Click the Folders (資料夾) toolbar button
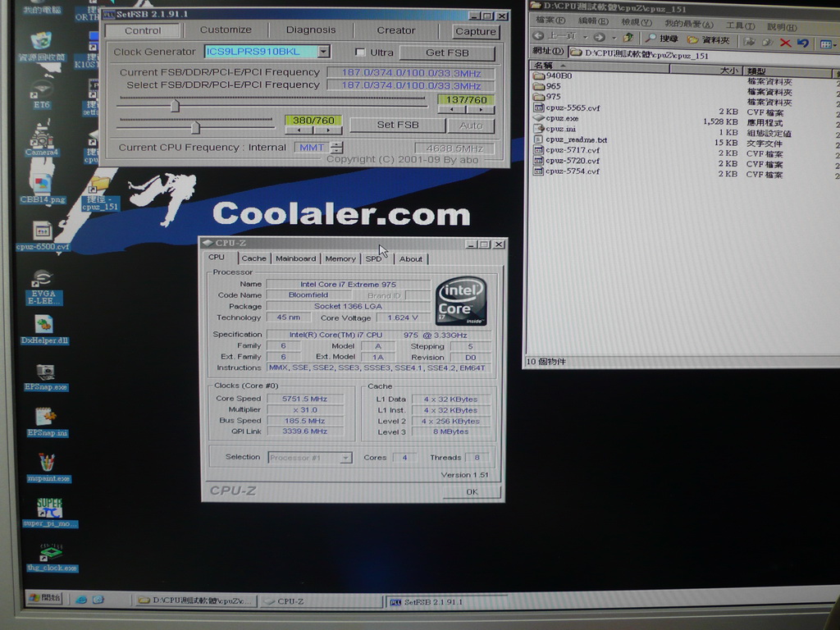Viewport: 840px width, 630px height. [x=709, y=39]
